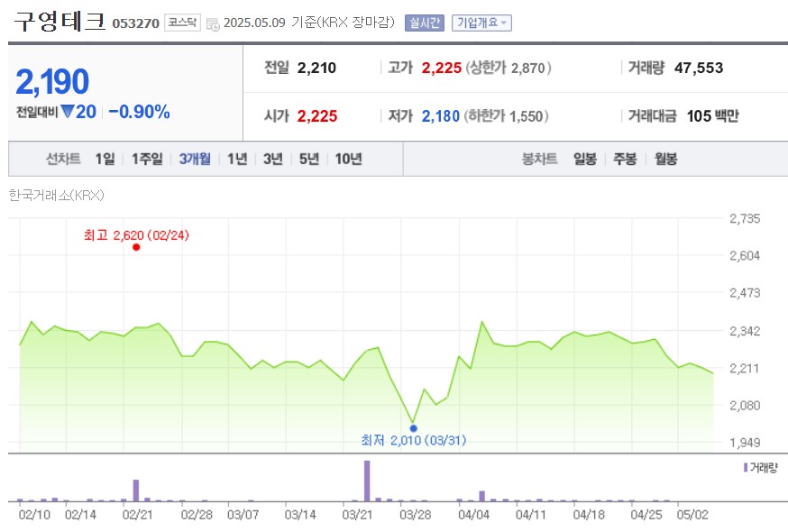This screenshot has width=788, height=532.
Task: Select the 5년 line chart tab
Action: pyautogui.click(x=309, y=159)
